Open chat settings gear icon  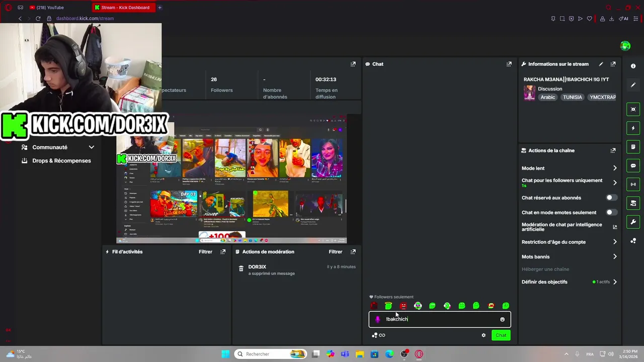[484, 335]
